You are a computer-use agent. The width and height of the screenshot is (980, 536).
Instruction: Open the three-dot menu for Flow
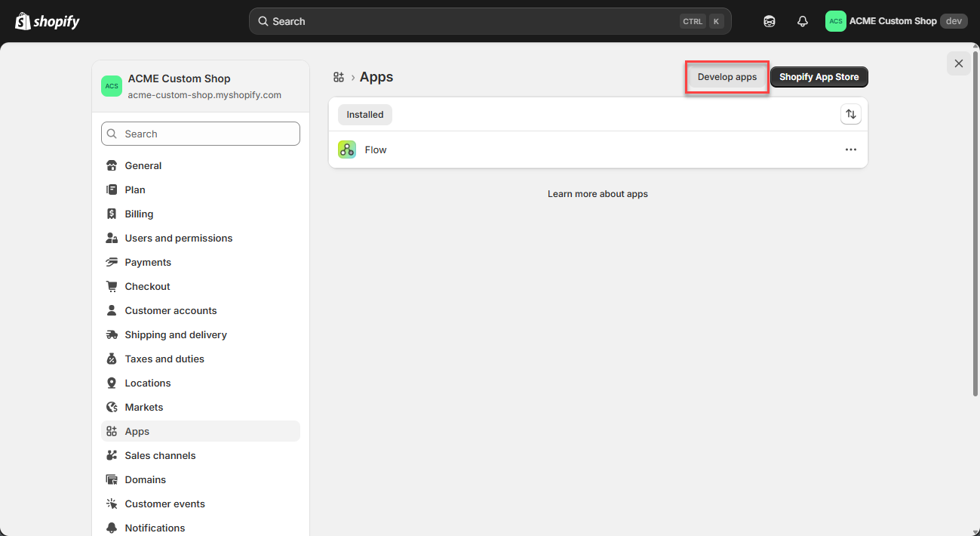point(851,149)
